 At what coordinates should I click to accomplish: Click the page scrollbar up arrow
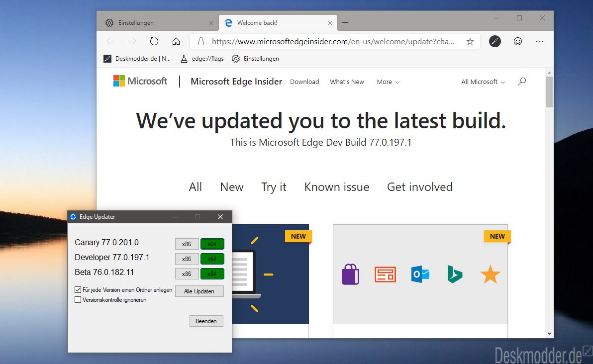coord(549,73)
